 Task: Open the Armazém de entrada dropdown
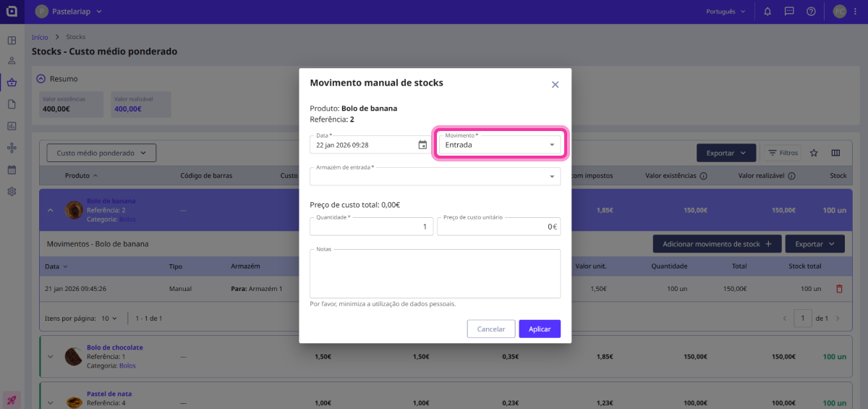(x=435, y=176)
